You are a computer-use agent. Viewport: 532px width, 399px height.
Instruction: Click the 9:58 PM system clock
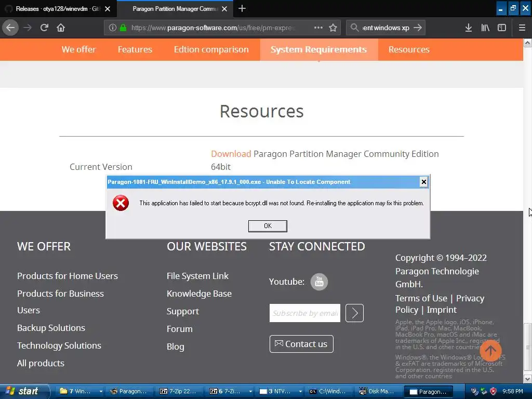click(x=512, y=391)
